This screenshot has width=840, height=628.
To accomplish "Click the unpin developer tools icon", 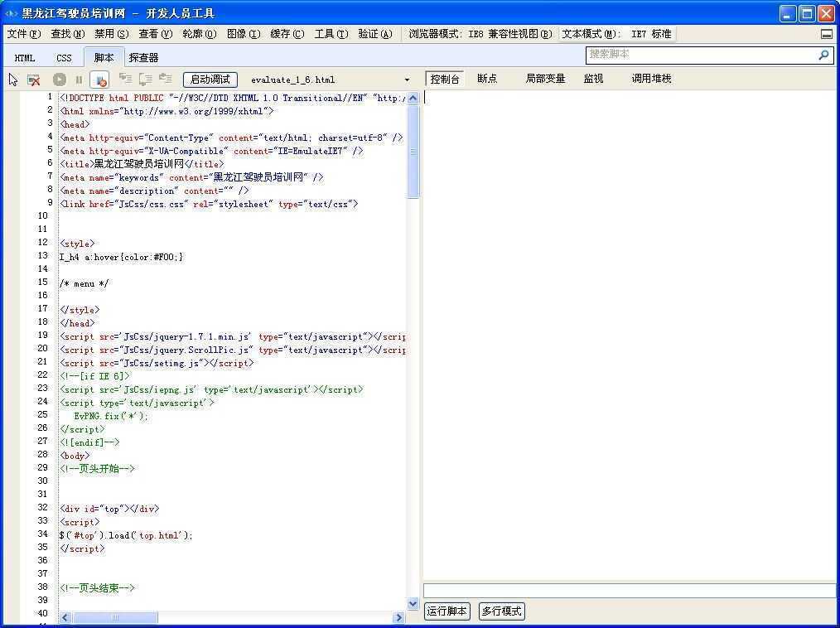I will point(827,34).
